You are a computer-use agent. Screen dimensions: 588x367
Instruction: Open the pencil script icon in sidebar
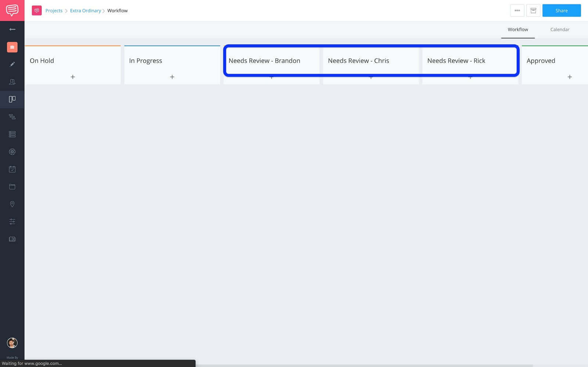pos(12,64)
